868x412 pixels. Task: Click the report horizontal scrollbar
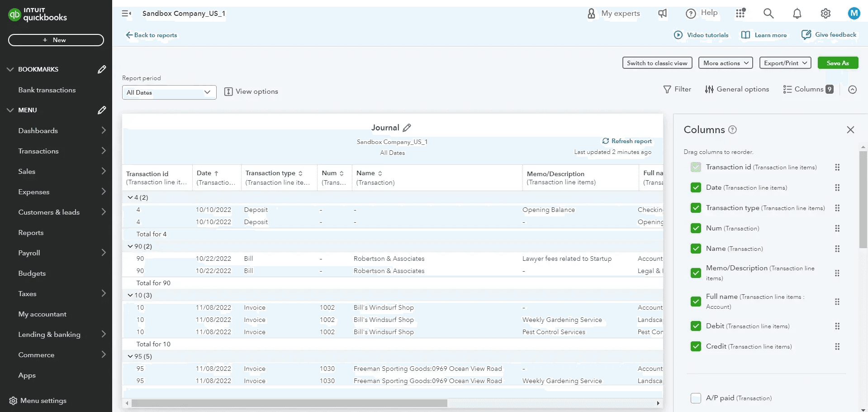pyautogui.click(x=289, y=403)
